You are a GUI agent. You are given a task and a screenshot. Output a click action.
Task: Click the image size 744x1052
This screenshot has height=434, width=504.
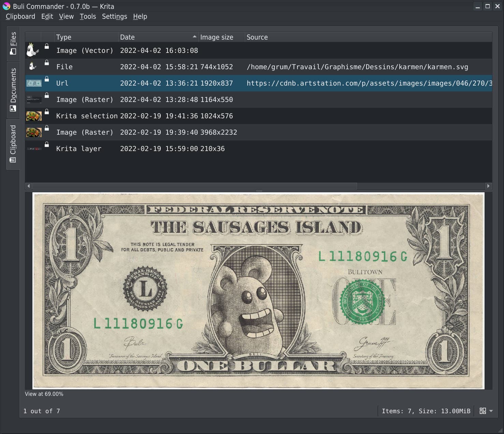[x=217, y=67]
